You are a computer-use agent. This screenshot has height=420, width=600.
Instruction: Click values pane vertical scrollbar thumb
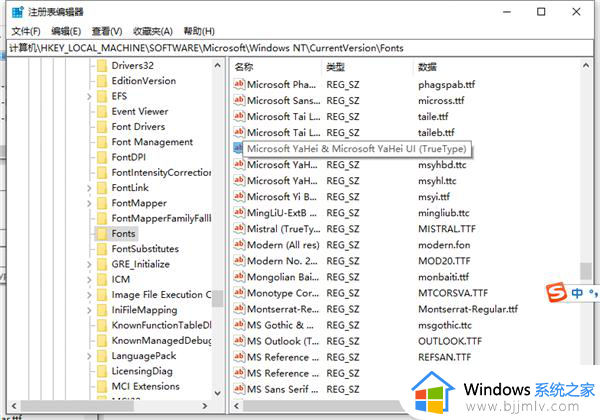pyautogui.click(x=586, y=271)
